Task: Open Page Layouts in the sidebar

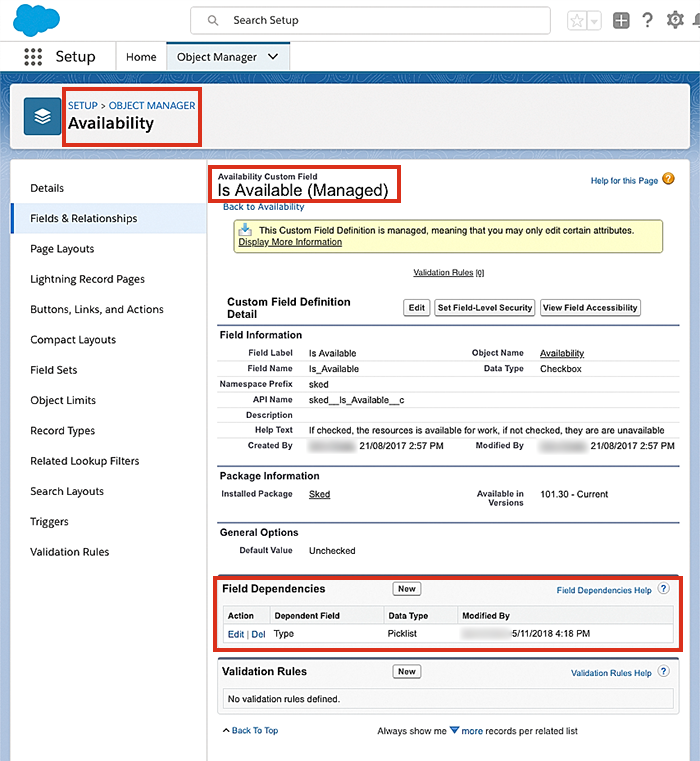Action: click(x=62, y=249)
